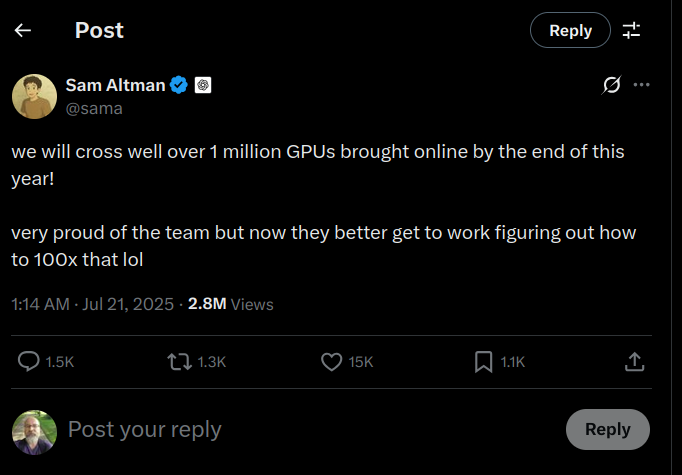Open the share post icon
Viewport: 682px width, 475px height.
[634, 362]
